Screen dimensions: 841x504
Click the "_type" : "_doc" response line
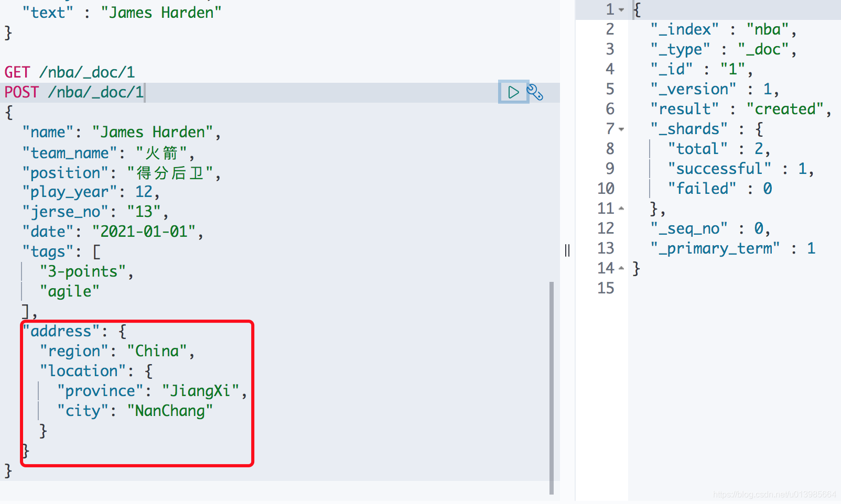(724, 49)
